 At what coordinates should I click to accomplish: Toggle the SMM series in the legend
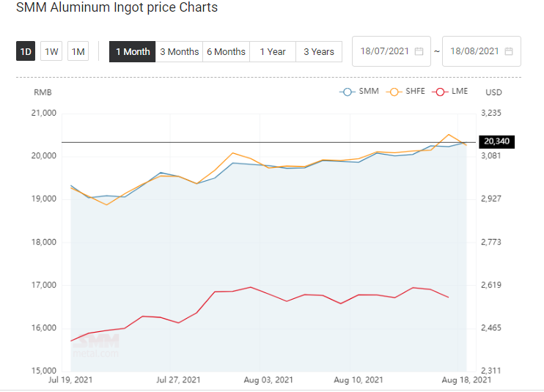pyautogui.click(x=359, y=92)
